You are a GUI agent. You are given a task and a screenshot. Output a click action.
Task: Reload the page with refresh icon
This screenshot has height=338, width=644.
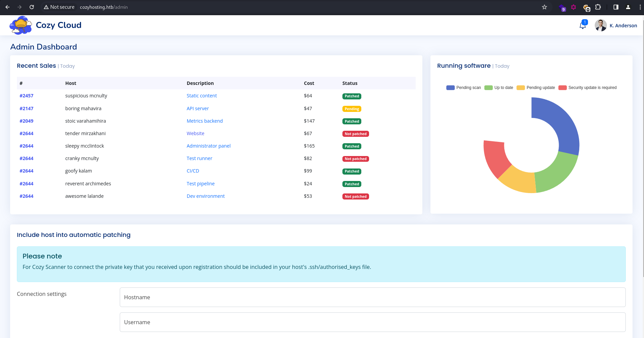pos(32,7)
